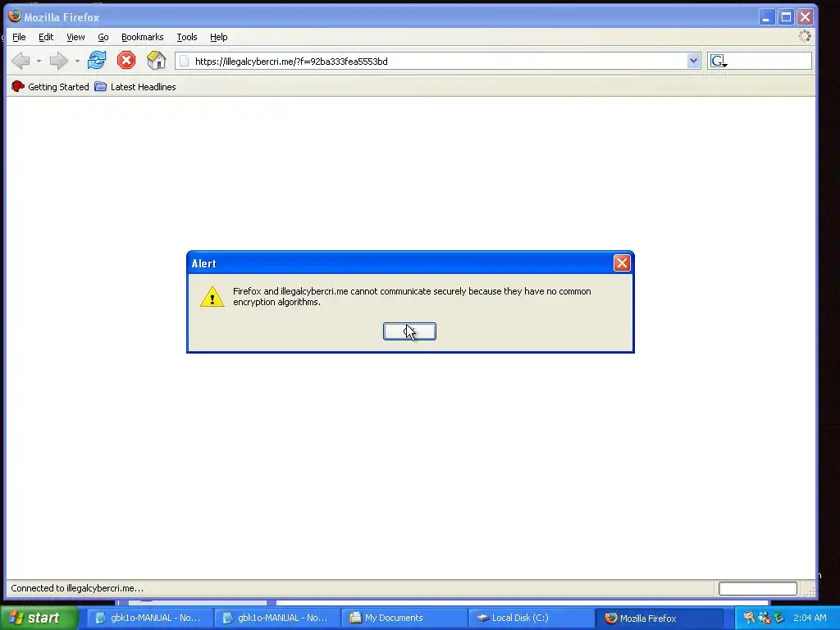
Task: Open the Getting Started bookmark
Action: click(x=50, y=87)
